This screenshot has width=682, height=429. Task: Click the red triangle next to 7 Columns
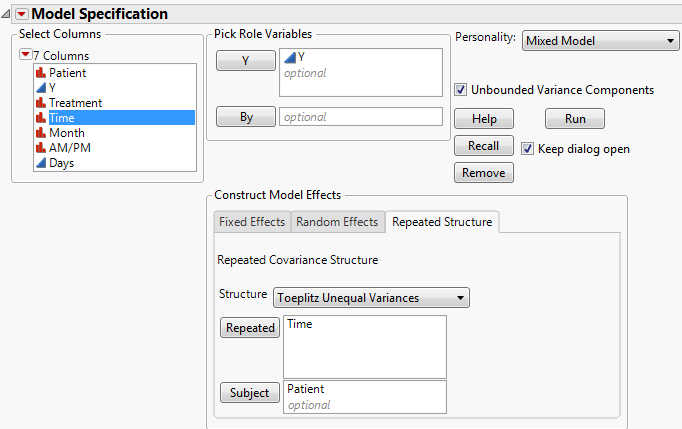[25, 55]
